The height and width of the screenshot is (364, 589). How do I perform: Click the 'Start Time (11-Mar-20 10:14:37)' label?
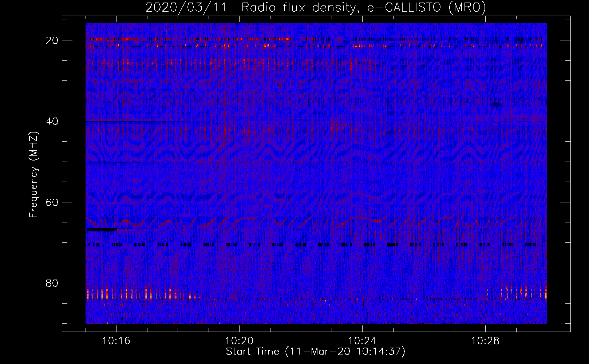[316, 352]
